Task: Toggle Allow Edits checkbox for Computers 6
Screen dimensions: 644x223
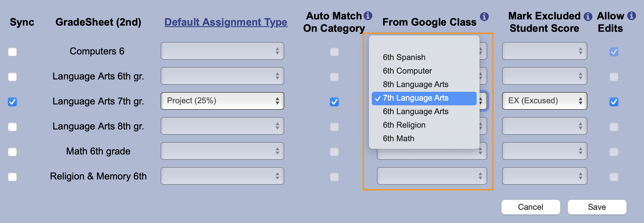Action: (614, 52)
